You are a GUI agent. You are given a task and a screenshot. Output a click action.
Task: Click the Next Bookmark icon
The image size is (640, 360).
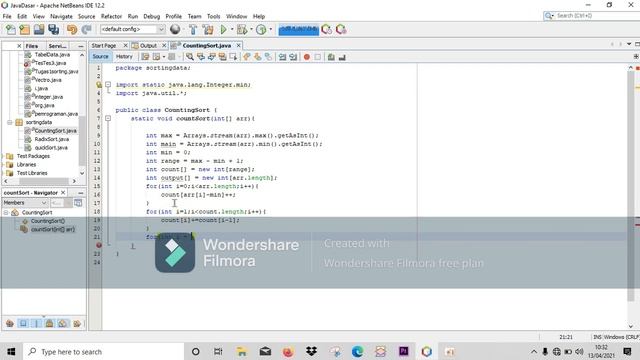[x=258, y=57]
